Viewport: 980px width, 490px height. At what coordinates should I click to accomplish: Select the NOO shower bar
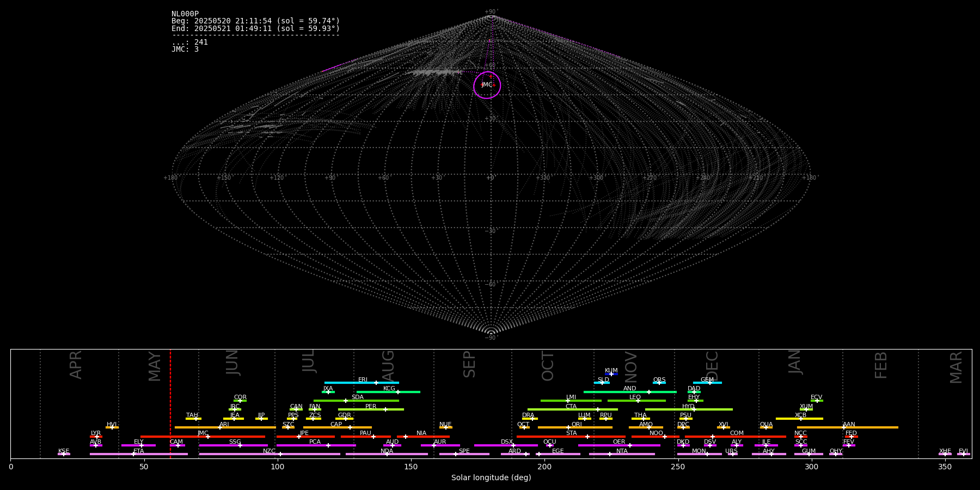656,437
